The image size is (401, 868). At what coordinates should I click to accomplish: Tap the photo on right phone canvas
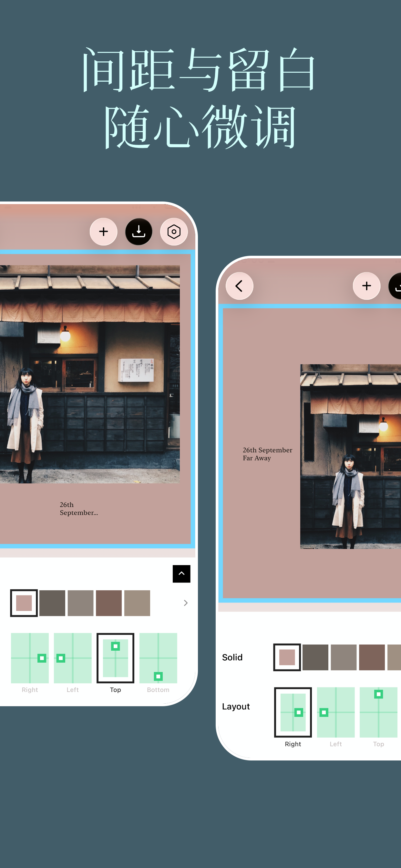350,456
